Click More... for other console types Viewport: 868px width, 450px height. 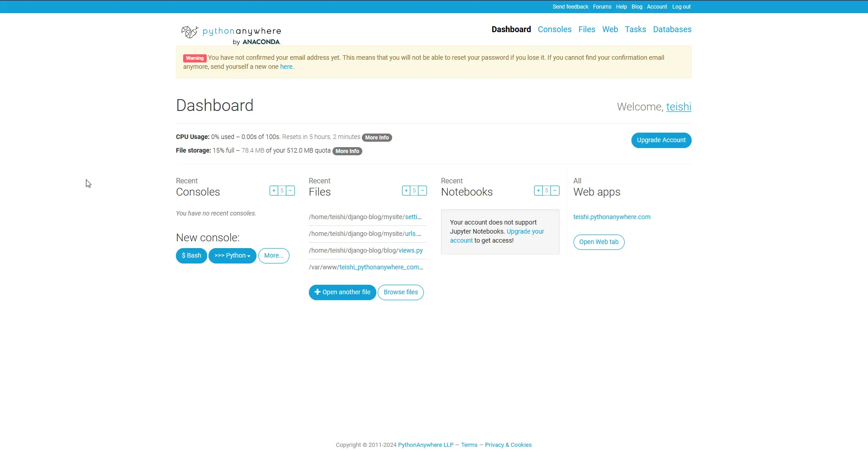(274, 256)
